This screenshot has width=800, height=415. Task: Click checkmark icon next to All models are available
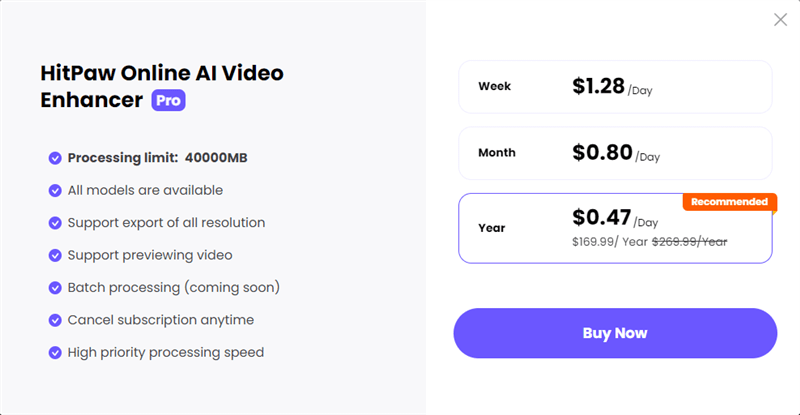click(55, 190)
